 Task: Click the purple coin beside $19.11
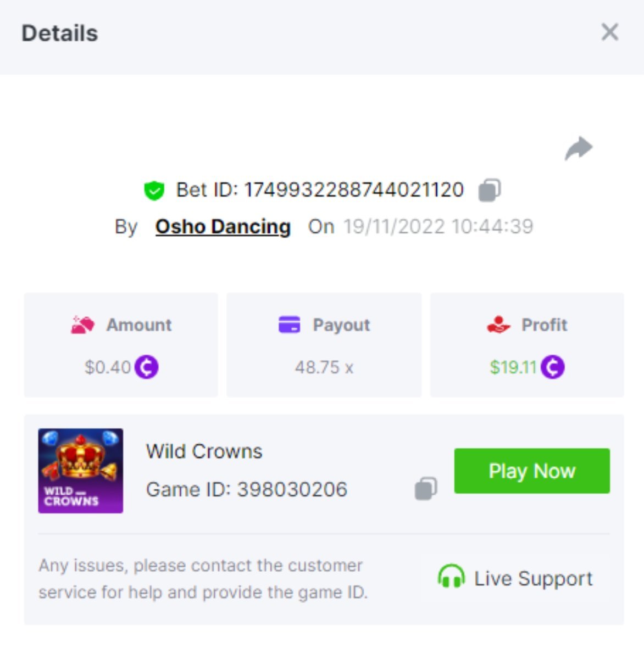(x=552, y=367)
